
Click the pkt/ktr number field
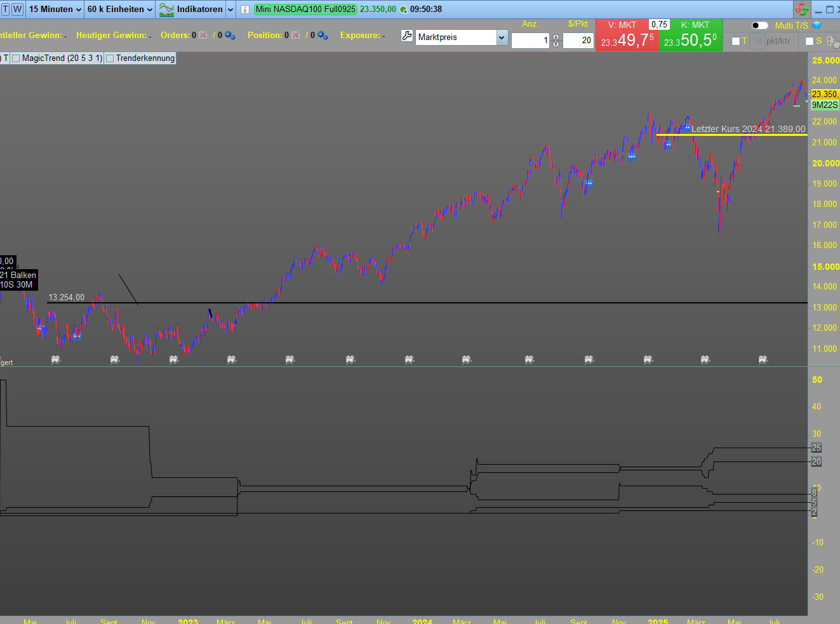click(x=757, y=41)
